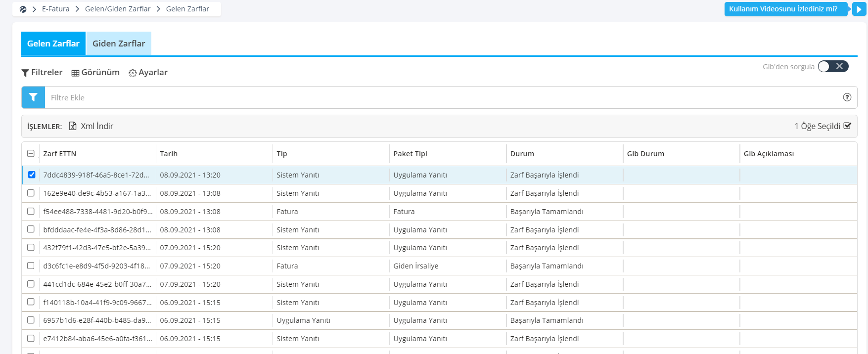Open the Filtreler panel
The width and height of the screenshot is (868, 354).
click(42, 72)
